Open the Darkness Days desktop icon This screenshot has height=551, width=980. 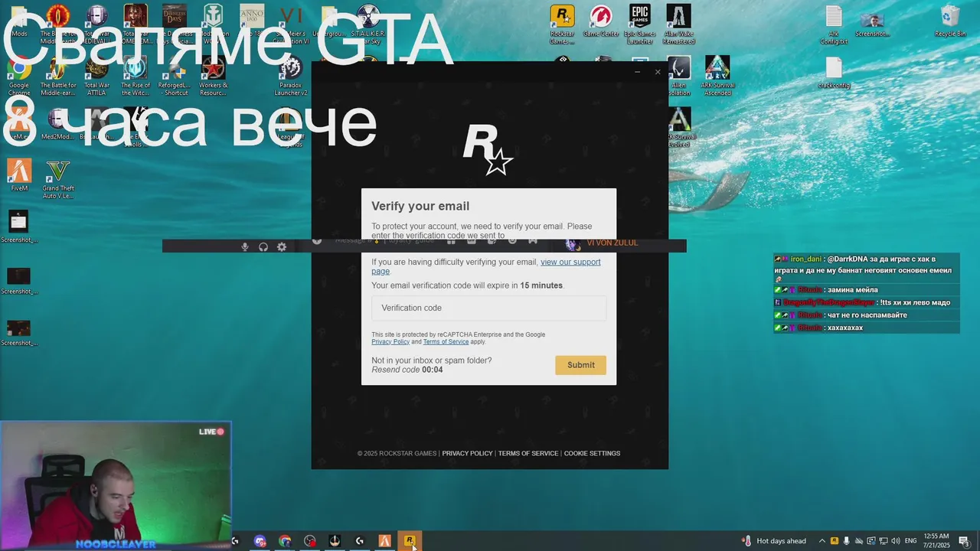coord(175,24)
